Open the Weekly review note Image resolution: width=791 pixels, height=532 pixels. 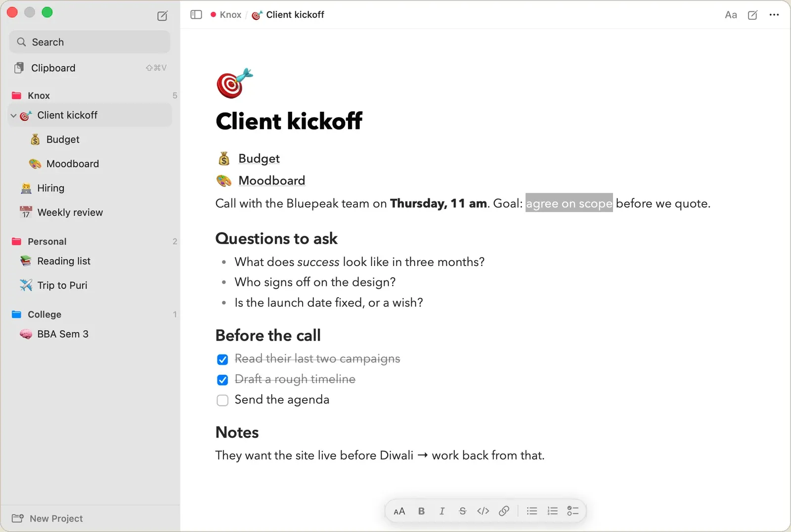90,212
